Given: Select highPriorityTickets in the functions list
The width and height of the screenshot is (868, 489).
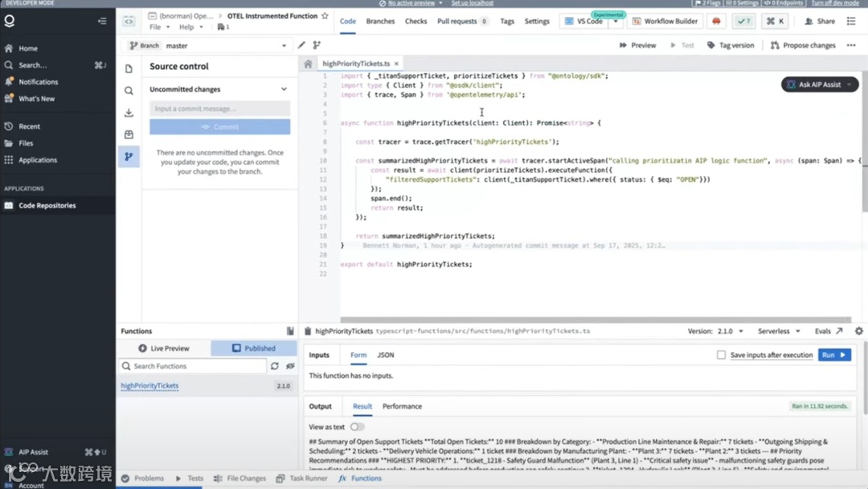Looking at the screenshot, I should 149,385.
